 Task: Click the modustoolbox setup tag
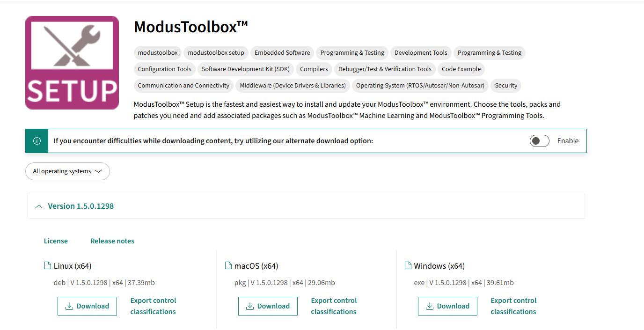coord(216,53)
